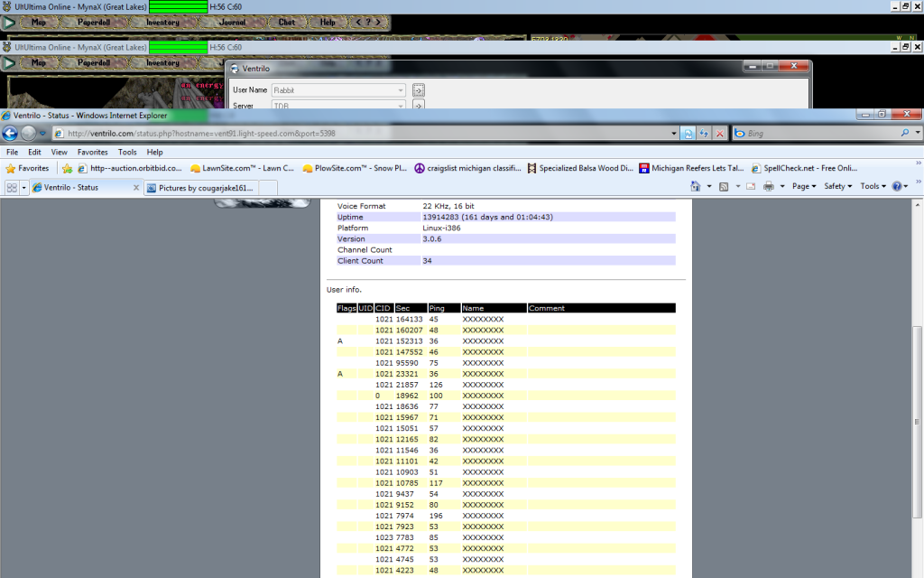Refresh the page with the blue arrows icon

pos(704,134)
